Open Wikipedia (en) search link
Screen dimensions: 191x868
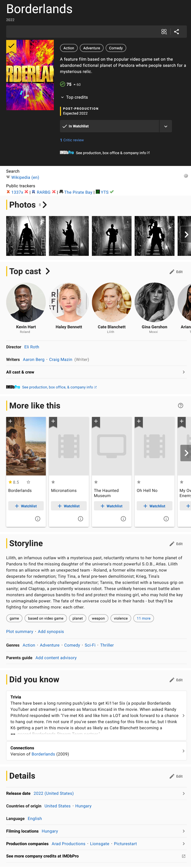click(25, 178)
